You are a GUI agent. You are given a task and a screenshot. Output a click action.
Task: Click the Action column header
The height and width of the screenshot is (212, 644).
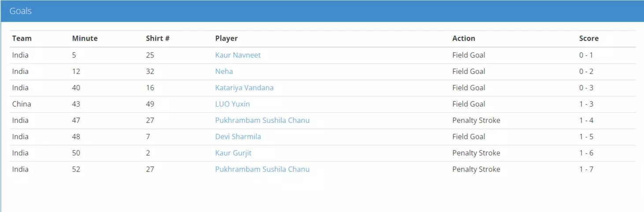[463, 38]
